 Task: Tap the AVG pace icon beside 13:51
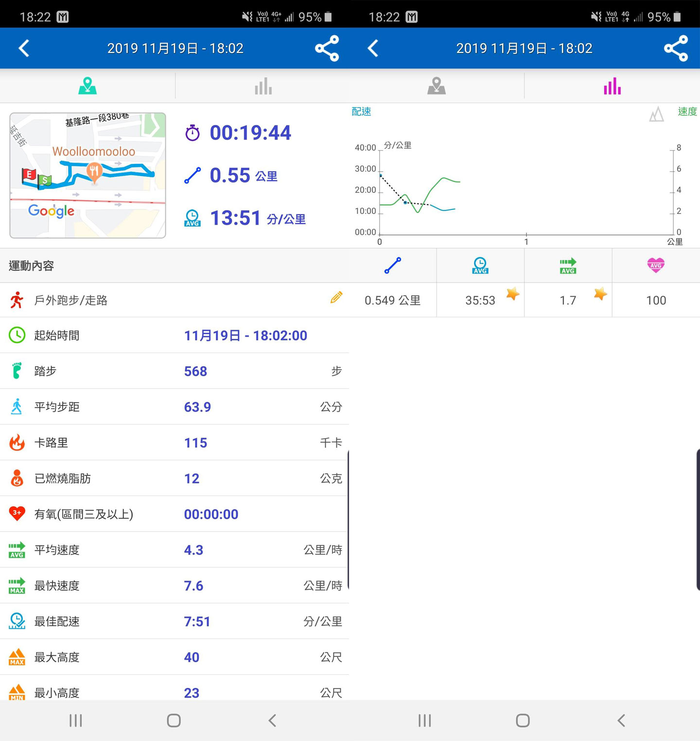click(192, 218)
